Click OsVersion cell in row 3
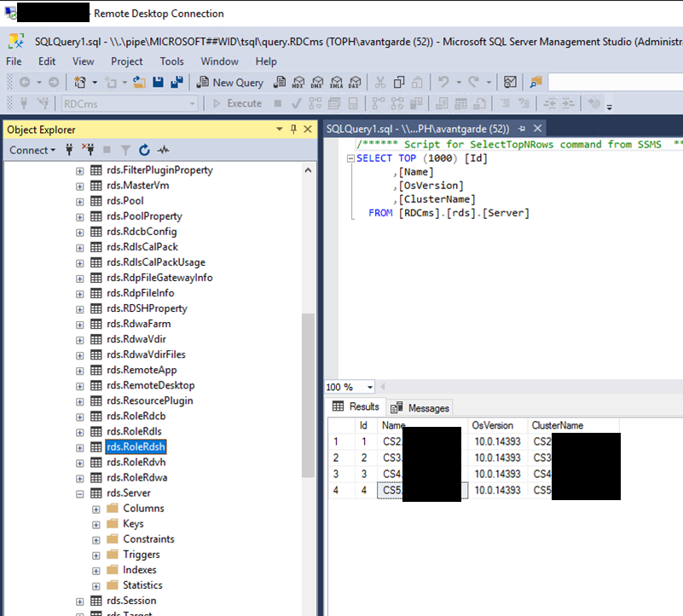This screenshot has width=683, height=616. point(497,474)
